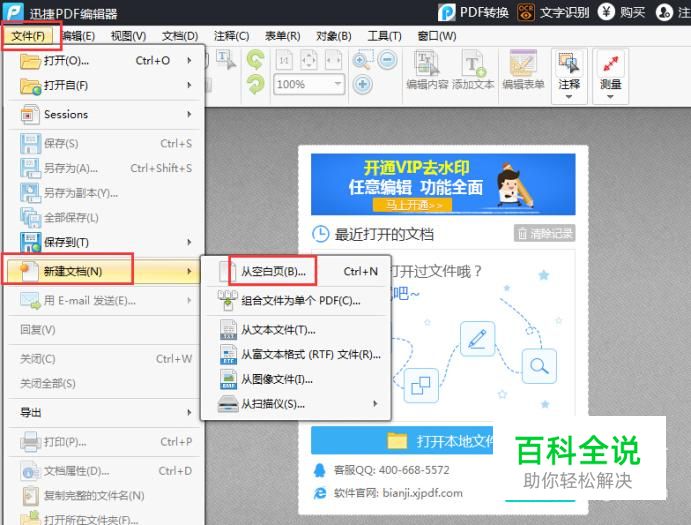Click the RTF file icon
Screen dimensions: 691x525
[x=228, y=354]
